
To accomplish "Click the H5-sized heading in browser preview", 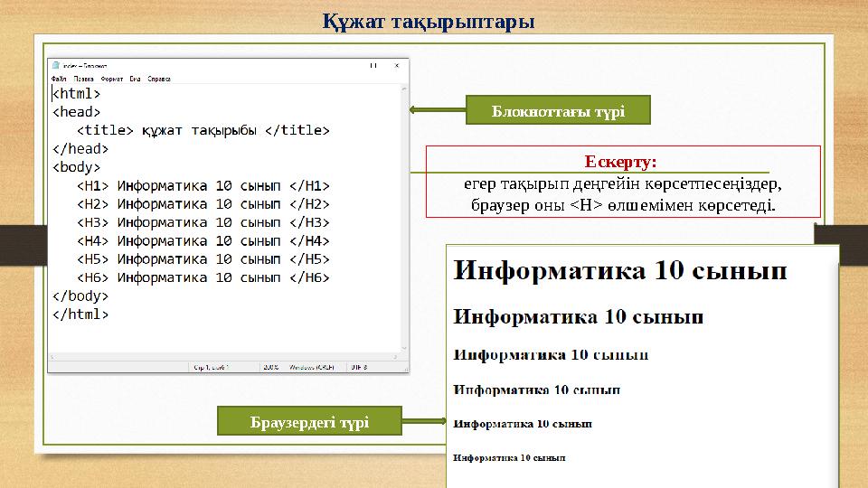I will (523, 424).
